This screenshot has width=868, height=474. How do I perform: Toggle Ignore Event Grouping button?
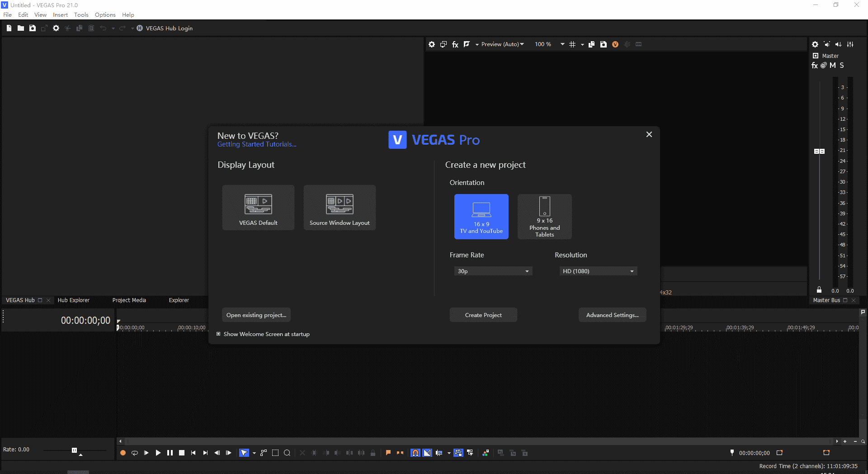(470, 453)
